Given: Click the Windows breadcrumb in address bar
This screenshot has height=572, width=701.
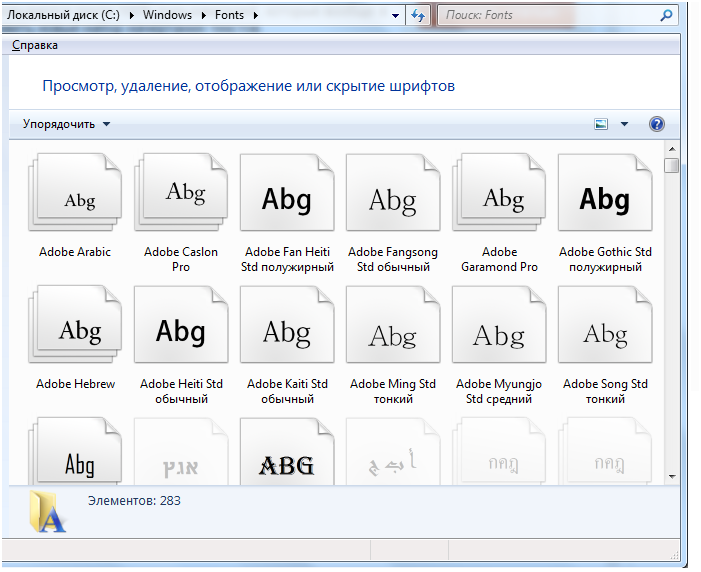Looking at the screenshot, I should coord(167,15).
